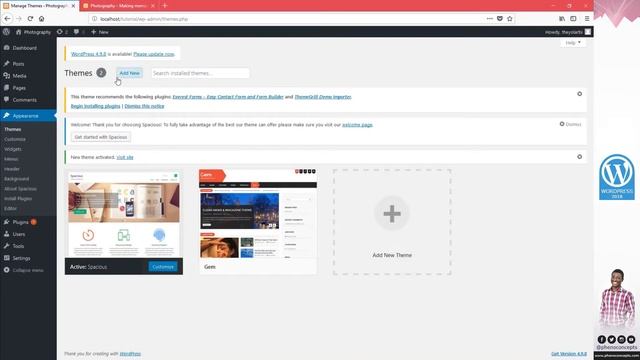Open the Spacious theme thumbnail
Screen dimensions: 640x360
pos(124,213)
